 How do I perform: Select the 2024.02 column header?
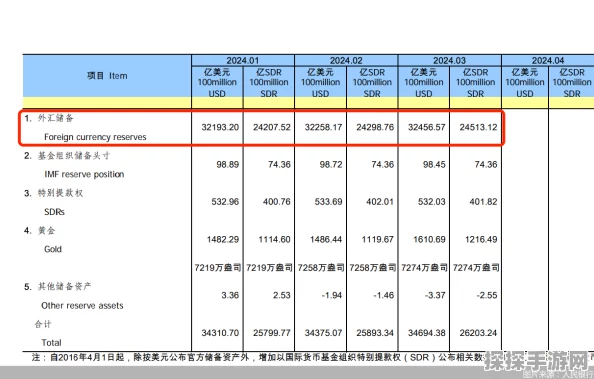pyautogui.click(x=346, y=61)
